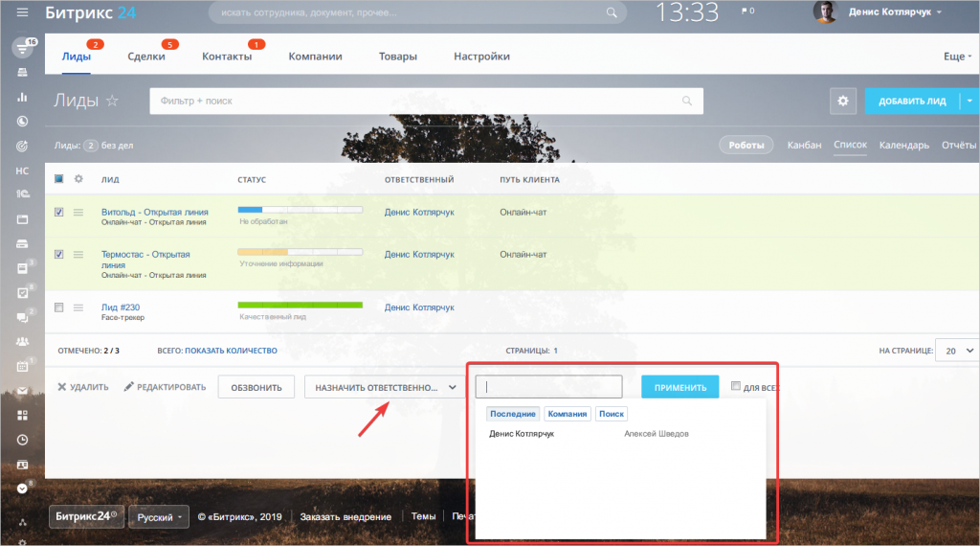Uncheck the Термостас - Открытая линия row
The width and height of the screenshot is (980, 546).
click(58, 255)
